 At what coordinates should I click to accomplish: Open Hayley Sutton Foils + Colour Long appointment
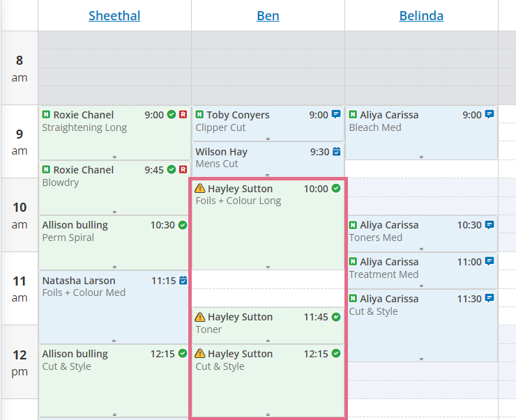268,225
